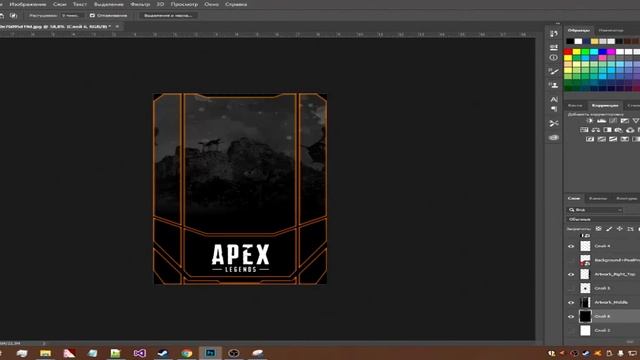
Task: Switch to the Контуры tab
Action: point(627,198)
